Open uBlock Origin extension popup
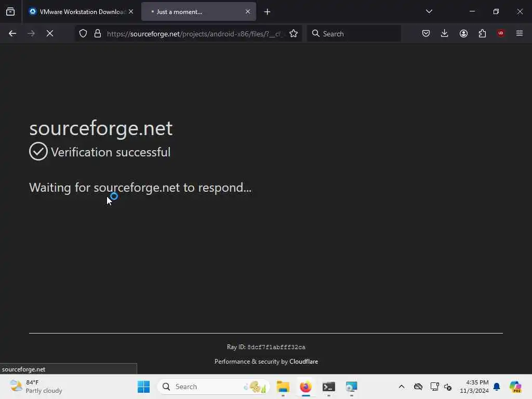This screenshot has width=532, height=399. (x=501, y=33)
